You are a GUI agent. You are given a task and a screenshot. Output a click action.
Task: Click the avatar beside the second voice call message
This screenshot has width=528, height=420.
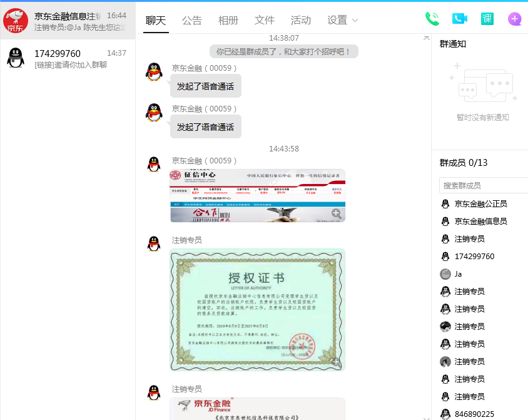click(x=154, y=113)
